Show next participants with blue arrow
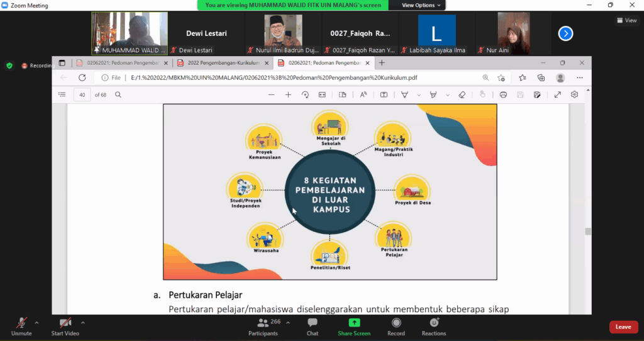Screen dimensions: 644x341 [x=565, y=33]
